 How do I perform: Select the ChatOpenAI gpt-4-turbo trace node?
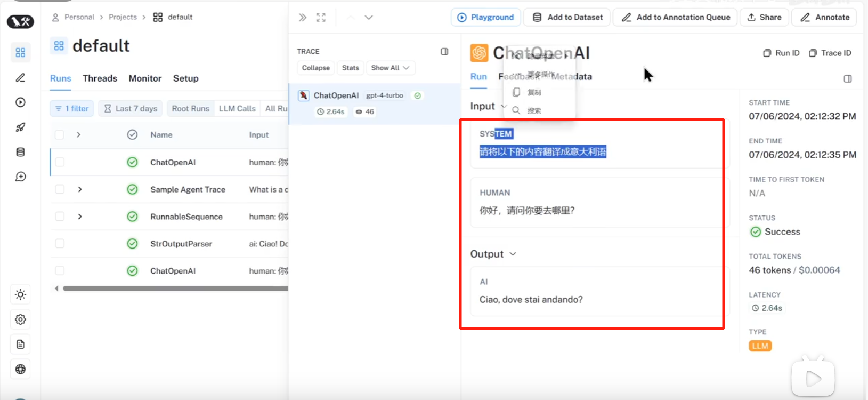point(375,103)
